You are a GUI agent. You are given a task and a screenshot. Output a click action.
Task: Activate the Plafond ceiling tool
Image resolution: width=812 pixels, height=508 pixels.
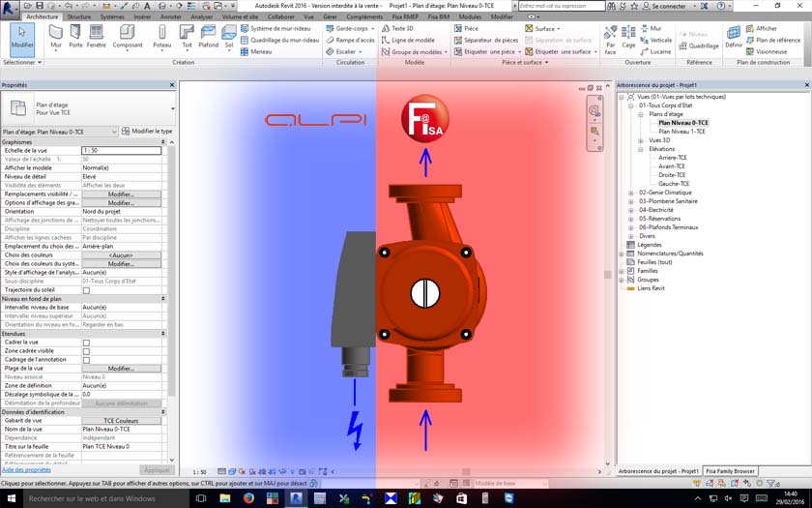(x=207, y=36)
